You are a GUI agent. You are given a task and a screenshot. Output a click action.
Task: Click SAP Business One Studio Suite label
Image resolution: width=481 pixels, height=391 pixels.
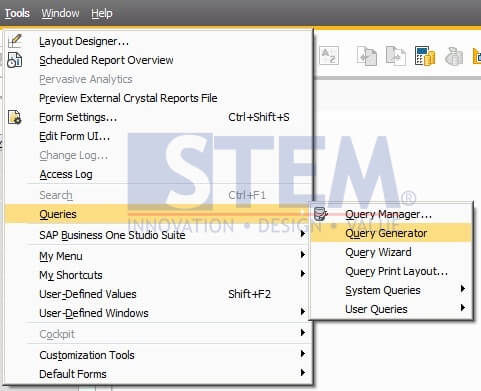click(x=112, y=235)
